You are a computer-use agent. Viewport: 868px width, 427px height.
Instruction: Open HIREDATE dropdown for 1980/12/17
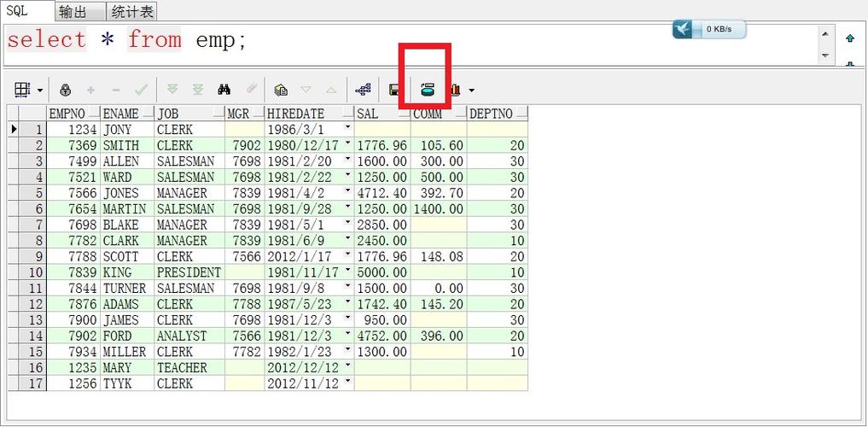click(x=347, y=144)
